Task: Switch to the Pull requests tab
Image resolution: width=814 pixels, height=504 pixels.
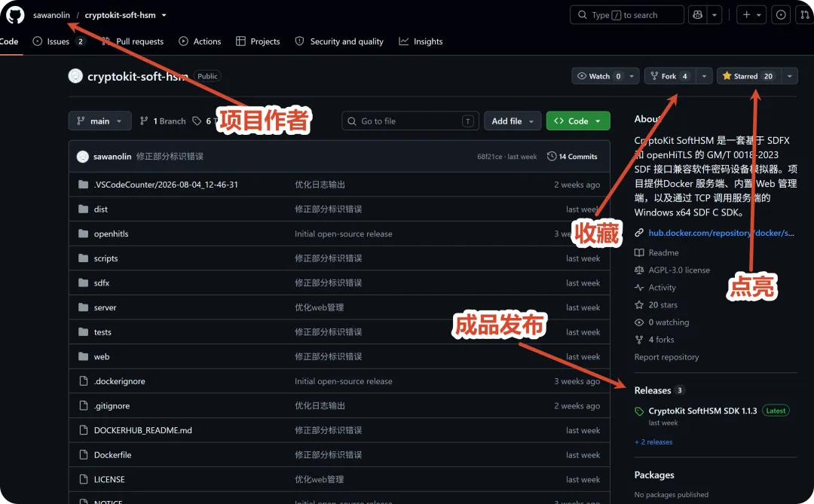Action: [x=133, y=41]
